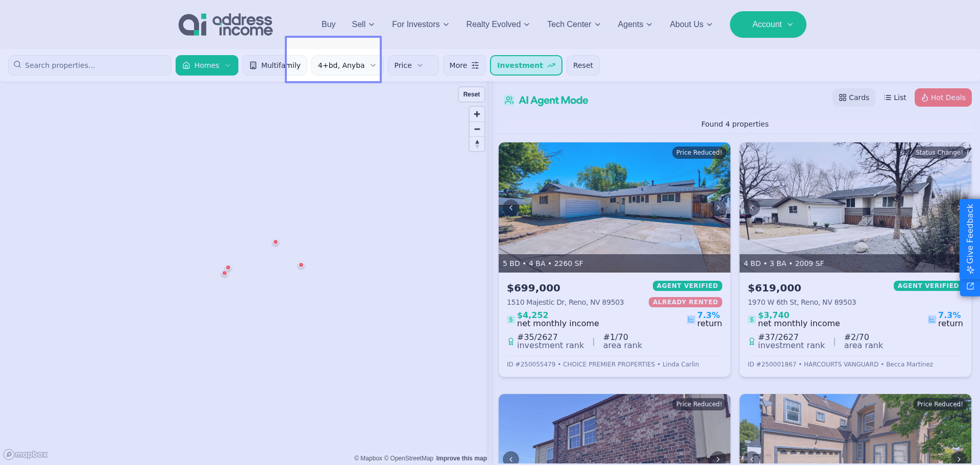Show previous photo of 1970 W 6th St listing
Screen dimensions: 980x465
[752, 208]
